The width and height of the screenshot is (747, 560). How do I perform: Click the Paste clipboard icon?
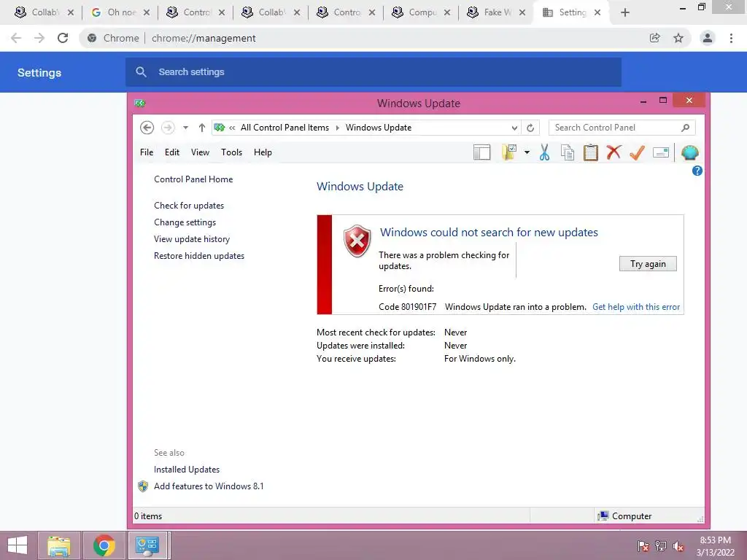coord(591,152)
